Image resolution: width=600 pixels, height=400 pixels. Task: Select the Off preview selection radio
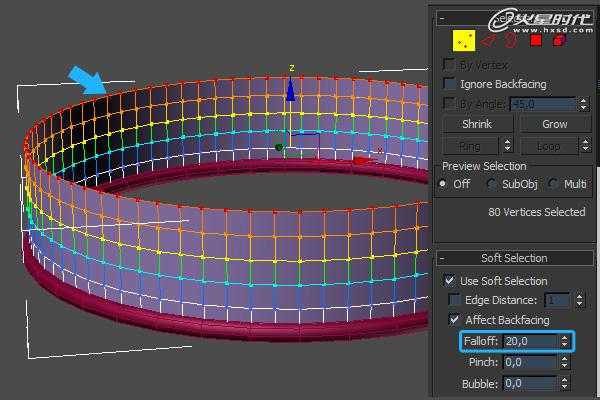tap(443, 184)
